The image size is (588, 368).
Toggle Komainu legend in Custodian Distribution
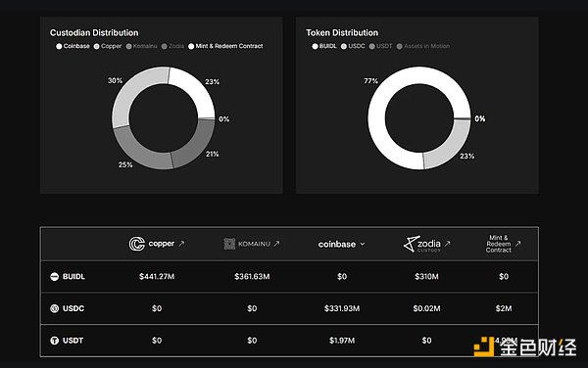point(141,46)
